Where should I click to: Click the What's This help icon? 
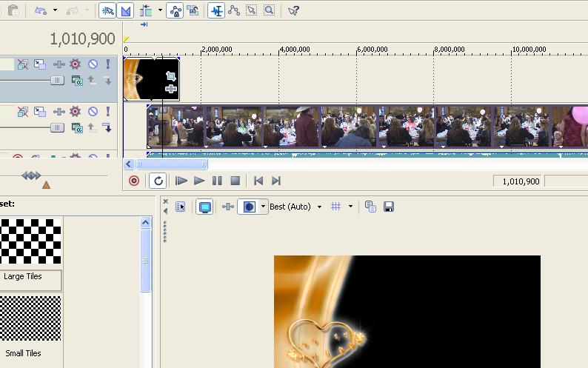293,10
